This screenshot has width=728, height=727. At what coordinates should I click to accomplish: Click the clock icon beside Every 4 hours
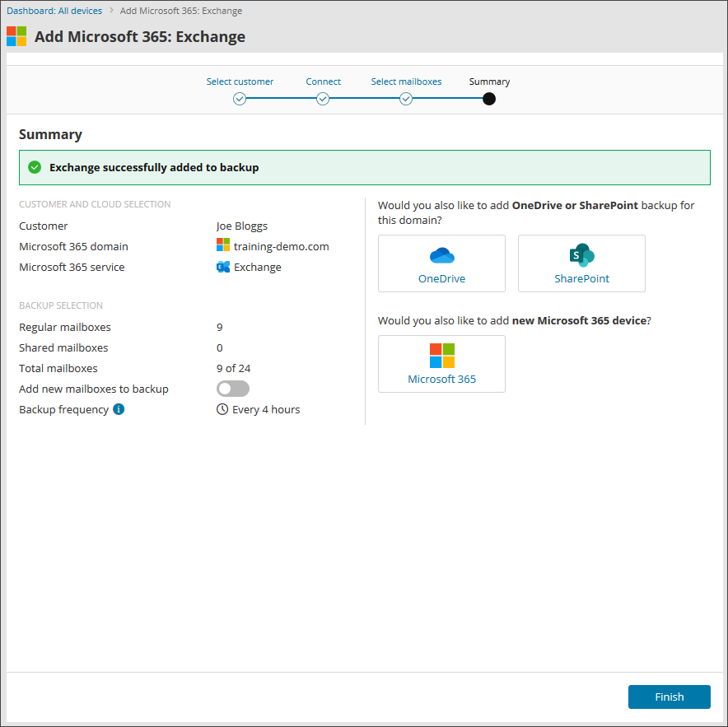pyautogui.click(x=222, y=409)
